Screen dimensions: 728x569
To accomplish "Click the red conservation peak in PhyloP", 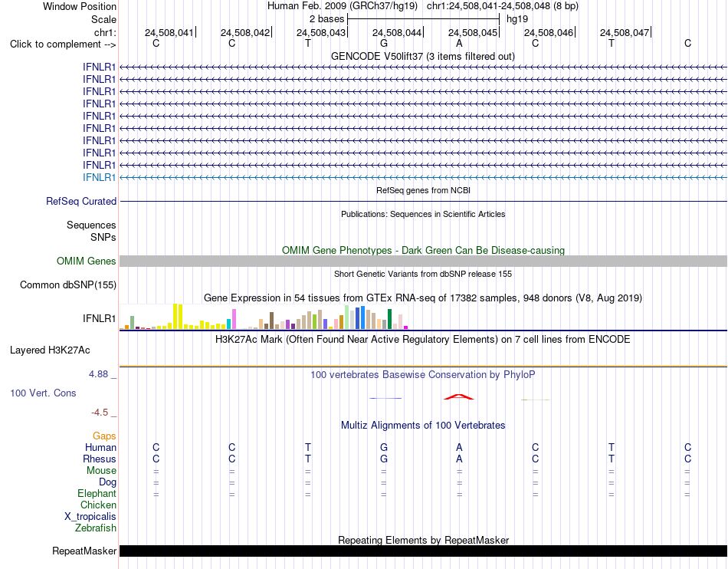I will (x=459, y=396).
